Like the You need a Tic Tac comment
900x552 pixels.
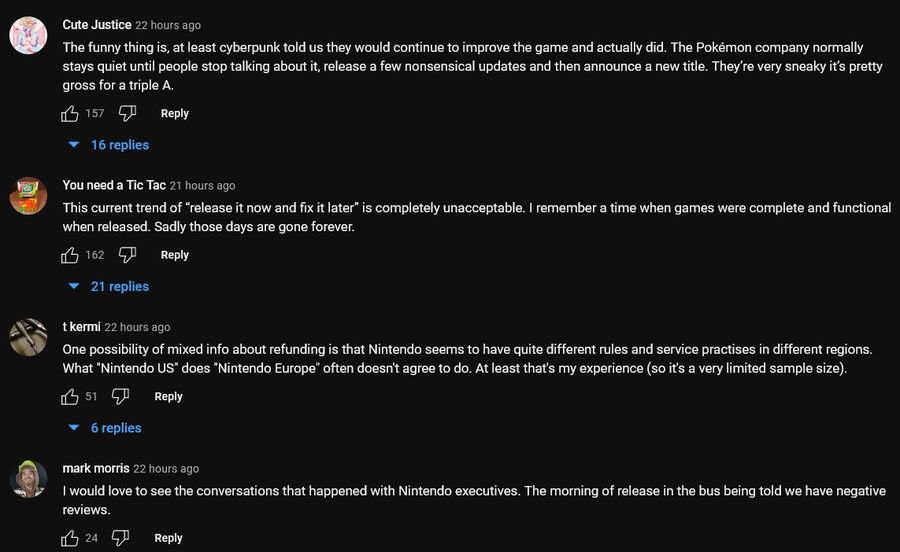click(70, 255)
